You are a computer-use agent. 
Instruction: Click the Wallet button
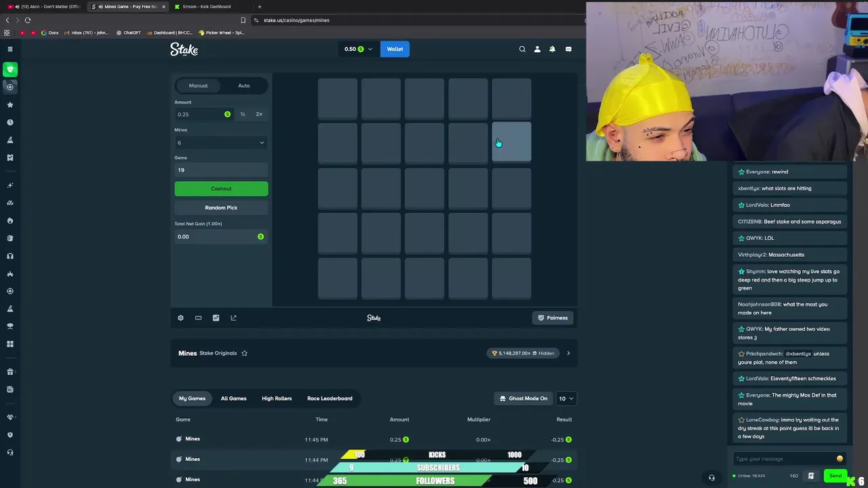395,49
